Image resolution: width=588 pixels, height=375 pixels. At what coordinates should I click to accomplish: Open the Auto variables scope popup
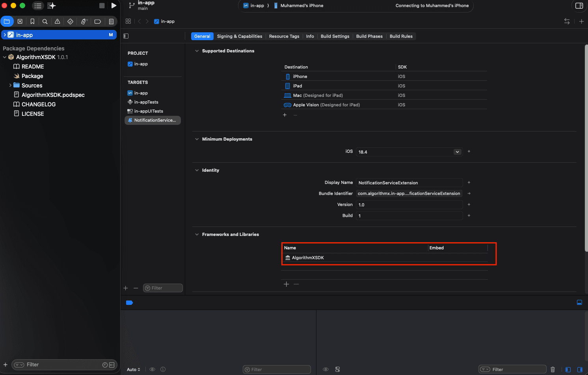click(x=134, y=369)
